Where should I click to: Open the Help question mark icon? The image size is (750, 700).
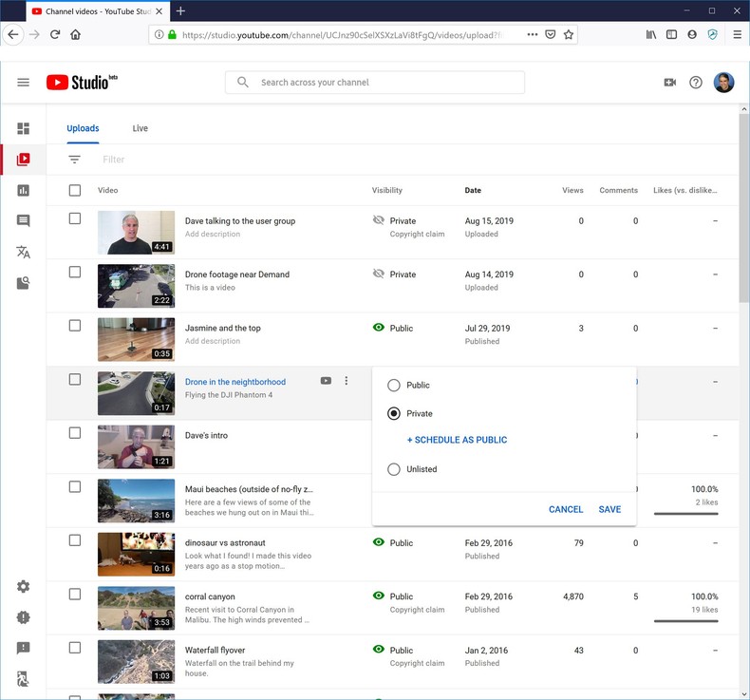pyautogui.click(x=696, y=83)
